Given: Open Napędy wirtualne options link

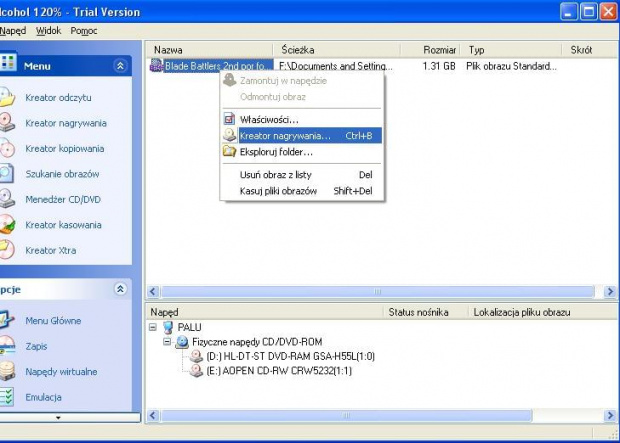Looking at the screenshot, I should point(61,372).
